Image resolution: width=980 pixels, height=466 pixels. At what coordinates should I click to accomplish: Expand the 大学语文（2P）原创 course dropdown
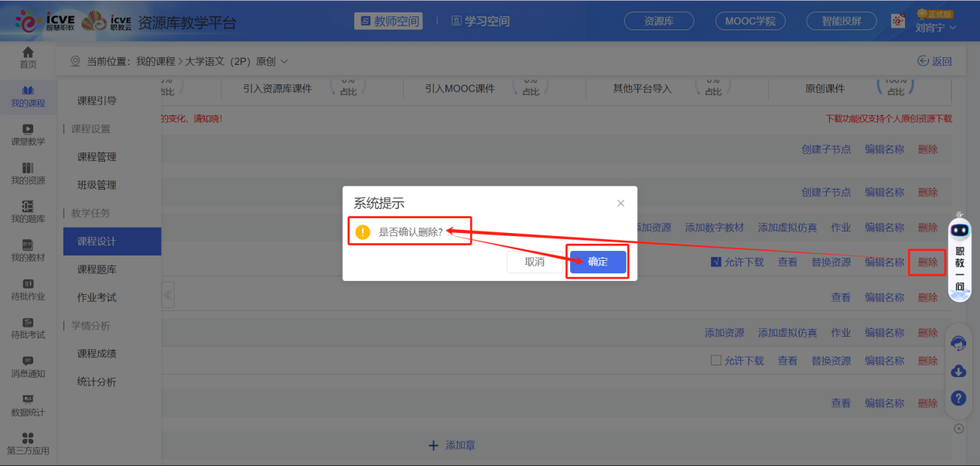coord(283,60)
